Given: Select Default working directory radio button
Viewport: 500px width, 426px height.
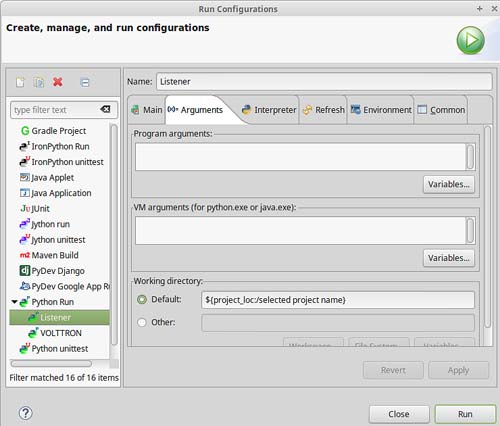Looking at the screenshot, I should [x=142, y=299].
